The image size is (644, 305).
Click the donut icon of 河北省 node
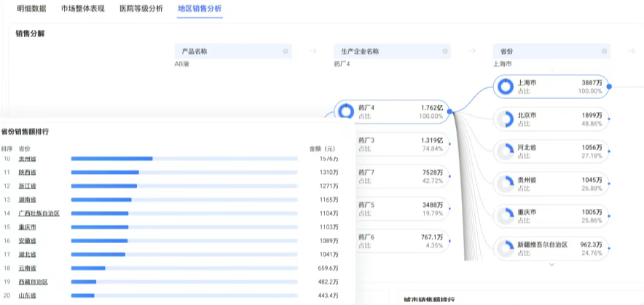click(506, 151)
